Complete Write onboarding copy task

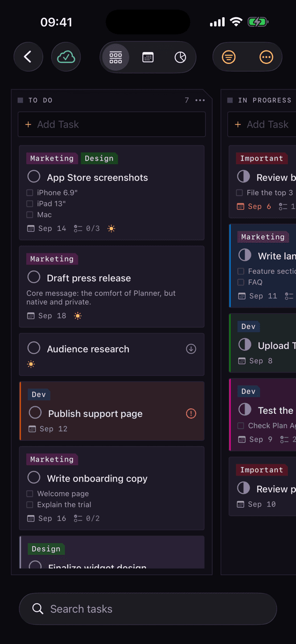pos(34,477)
